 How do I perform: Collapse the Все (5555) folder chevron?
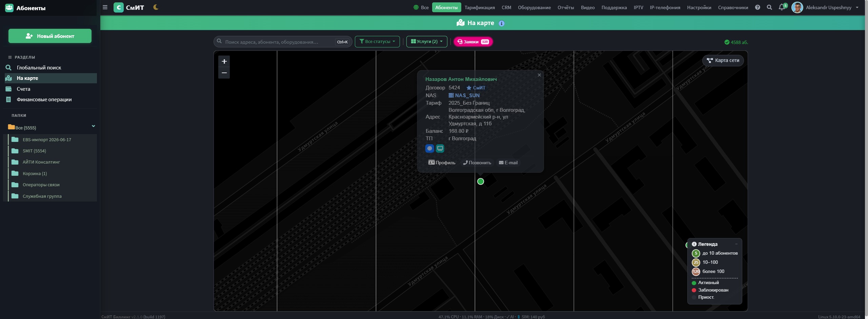(x=93, y=126)
